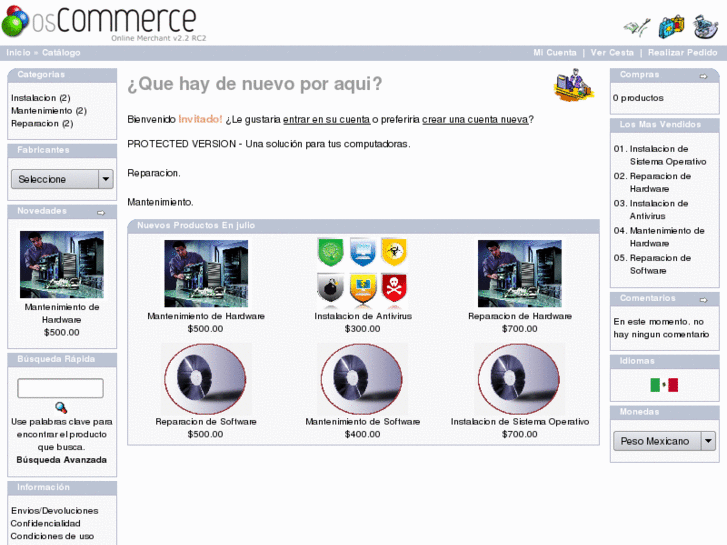Click the Compras box heading

[x=639, y=74]
